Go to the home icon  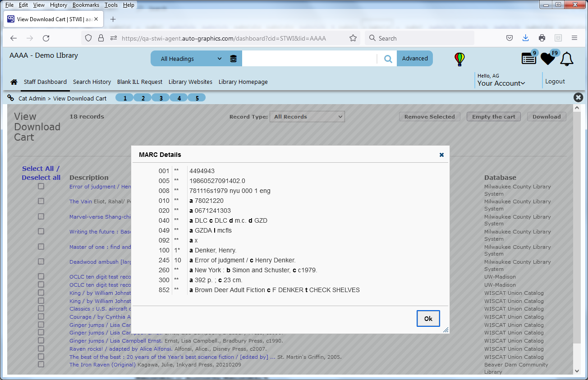point(14,82)
